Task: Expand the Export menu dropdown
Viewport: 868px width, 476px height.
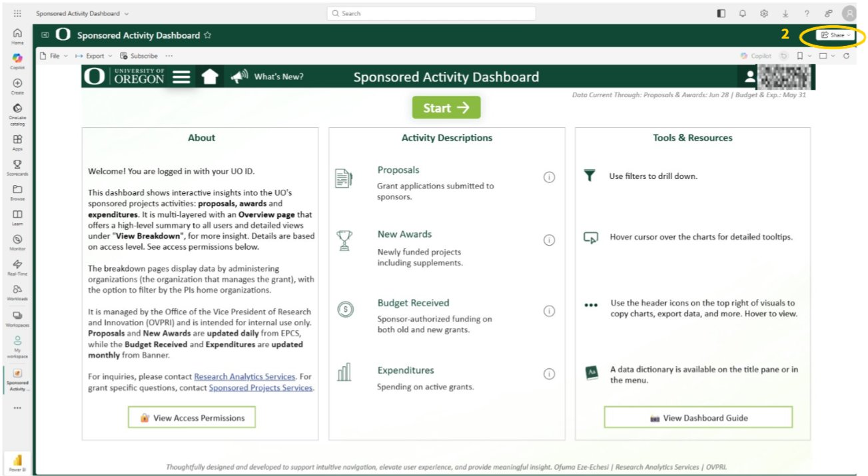Action: pyautogui.click(x=94, y=56)
